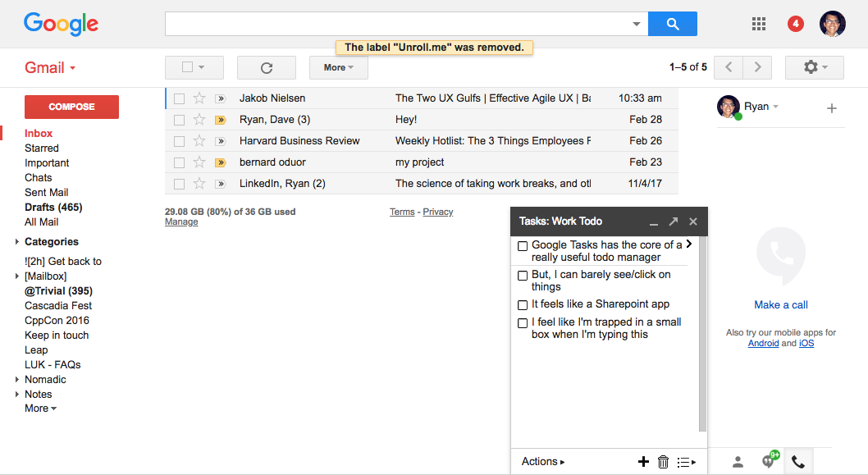
Task: Click the Manage storage link
Action: pyautogui.click(x=180, y=222)
